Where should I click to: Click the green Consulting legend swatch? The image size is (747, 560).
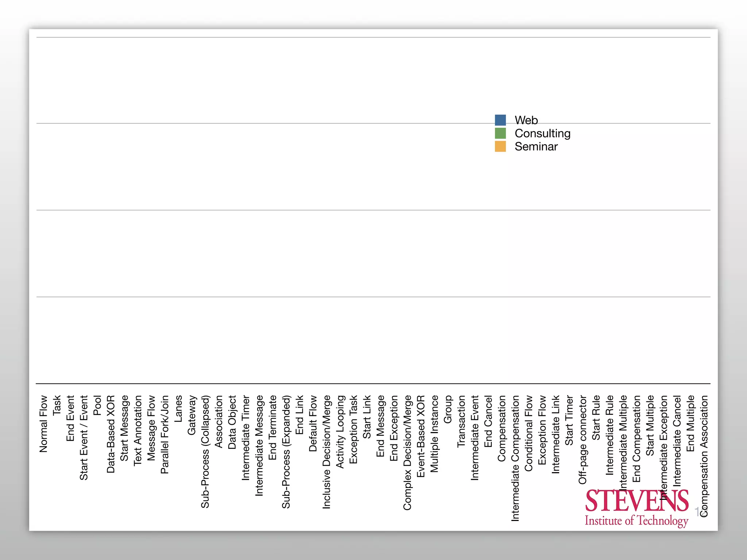[500, 133]
